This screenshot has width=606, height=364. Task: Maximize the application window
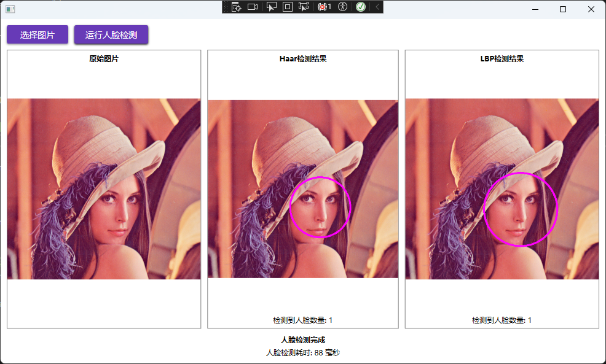click(563, 9)
